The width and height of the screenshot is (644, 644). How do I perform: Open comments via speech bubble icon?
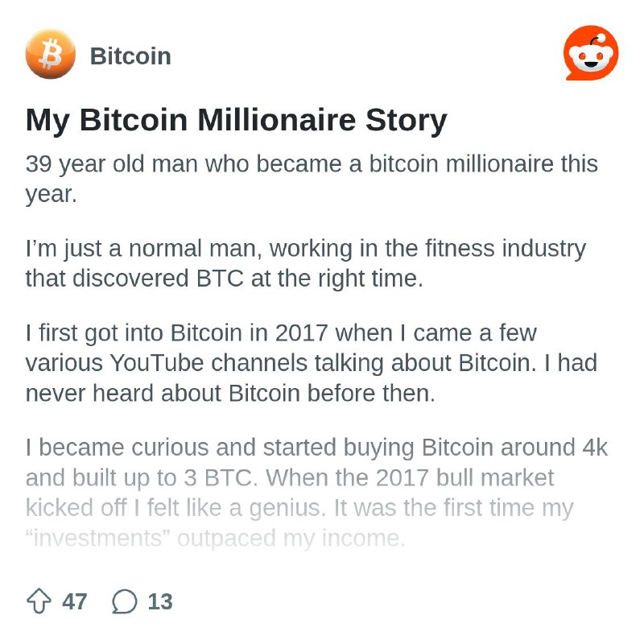point(125,601)
